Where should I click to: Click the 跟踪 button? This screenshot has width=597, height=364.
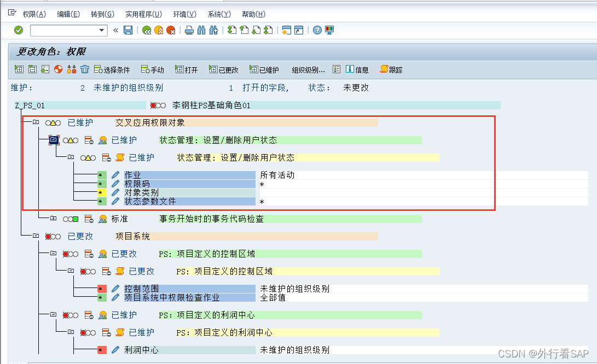391,69
